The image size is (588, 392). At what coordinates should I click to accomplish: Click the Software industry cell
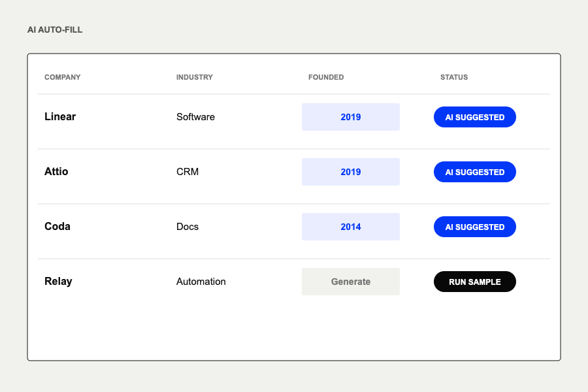[195, 117]
